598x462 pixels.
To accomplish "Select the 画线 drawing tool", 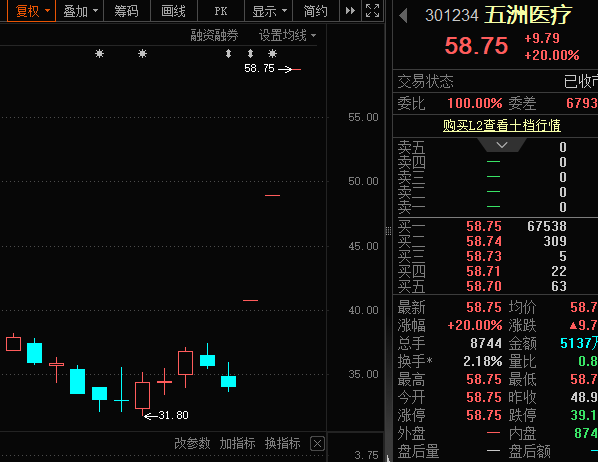I will coord(174,11).
